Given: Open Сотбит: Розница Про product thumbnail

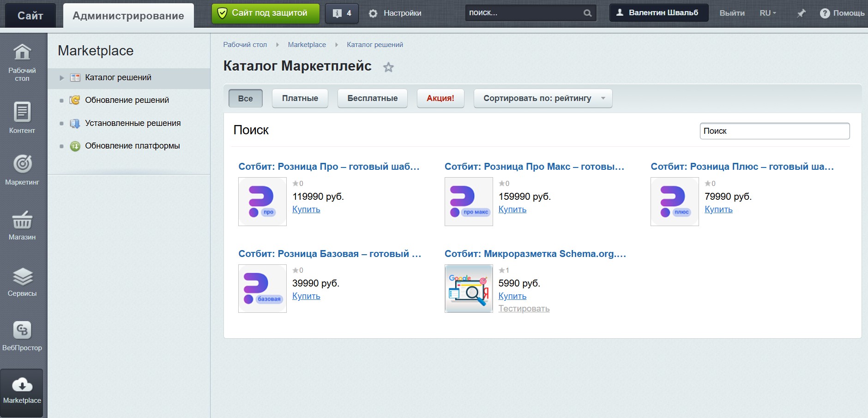Looking at the screenshot, I should [x=262, y=202].
